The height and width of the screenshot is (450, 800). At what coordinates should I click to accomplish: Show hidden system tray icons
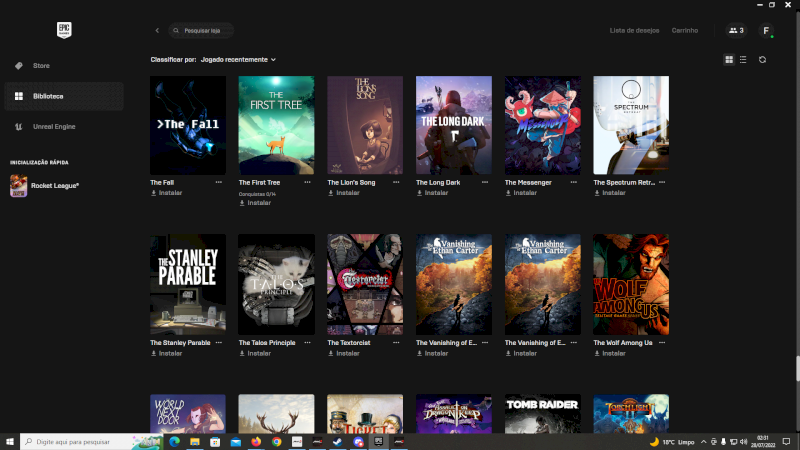pyautogui.click(x=704, y=442)
